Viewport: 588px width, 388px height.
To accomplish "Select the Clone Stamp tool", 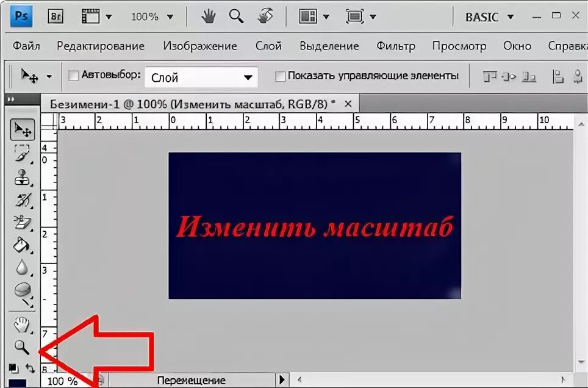I will coord(23,178).
